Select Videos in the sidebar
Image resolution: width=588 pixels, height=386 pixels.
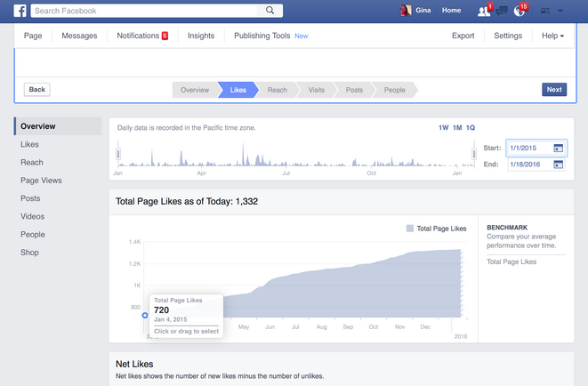(33, 216)
